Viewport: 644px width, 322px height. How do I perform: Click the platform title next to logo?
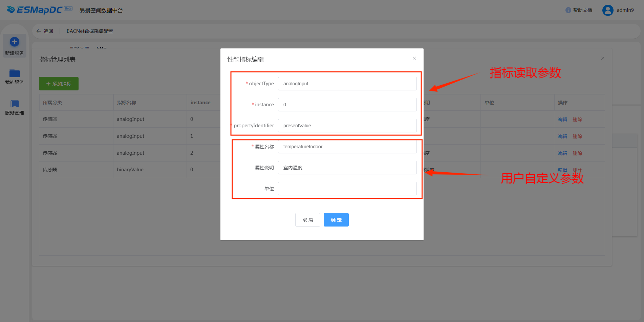[x=101, y=10]
